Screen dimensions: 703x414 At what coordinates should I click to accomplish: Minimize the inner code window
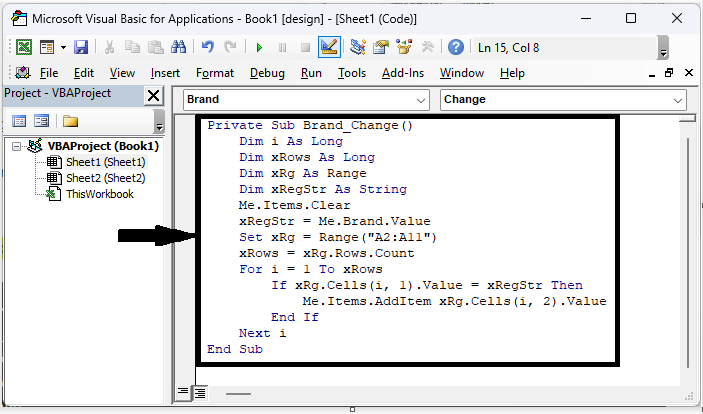[x=652, y=74]
